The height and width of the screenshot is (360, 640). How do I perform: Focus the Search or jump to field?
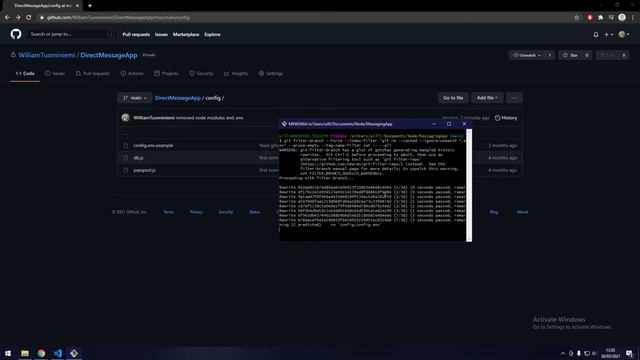[71, 34]
